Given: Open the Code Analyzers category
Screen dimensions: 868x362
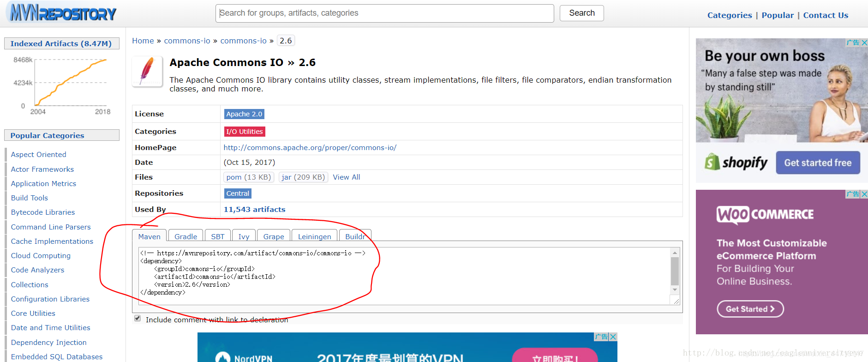Looking at the screenshot, I should pos(38,270).
